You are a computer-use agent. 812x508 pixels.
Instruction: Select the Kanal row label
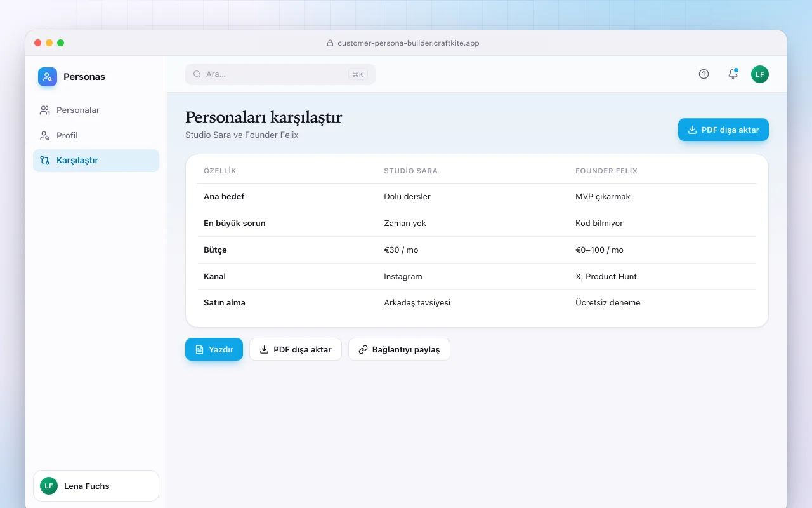(x=214, y=277)
